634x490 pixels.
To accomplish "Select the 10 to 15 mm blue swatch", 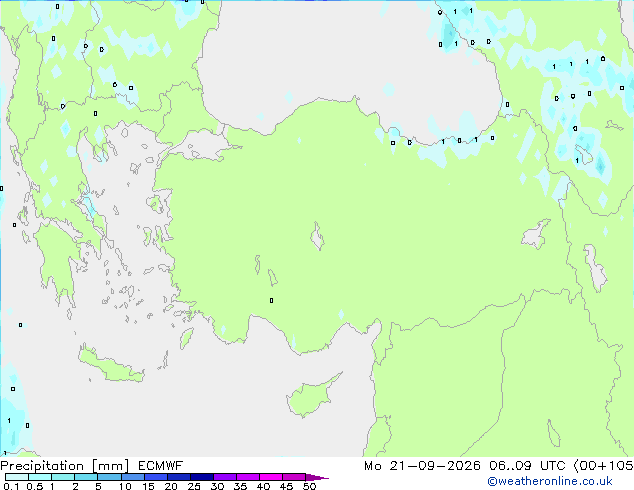I will [x=133, y=477].
